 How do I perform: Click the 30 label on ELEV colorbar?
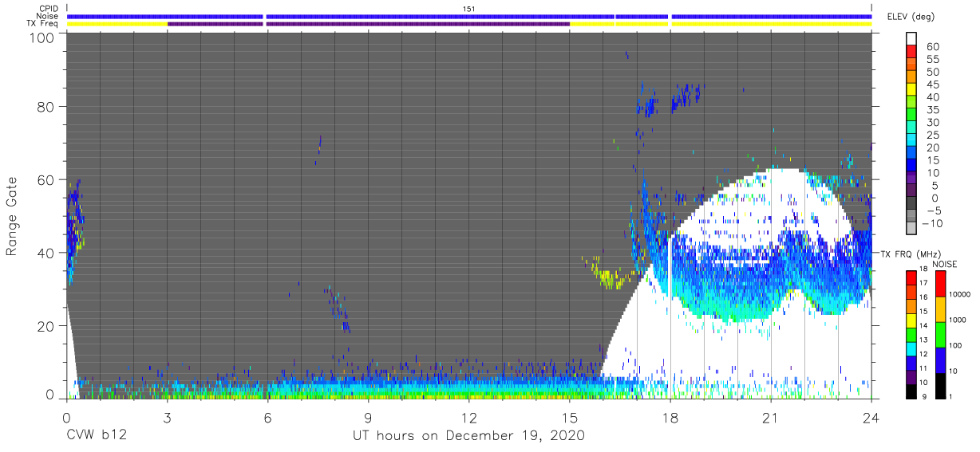point(931,123)
